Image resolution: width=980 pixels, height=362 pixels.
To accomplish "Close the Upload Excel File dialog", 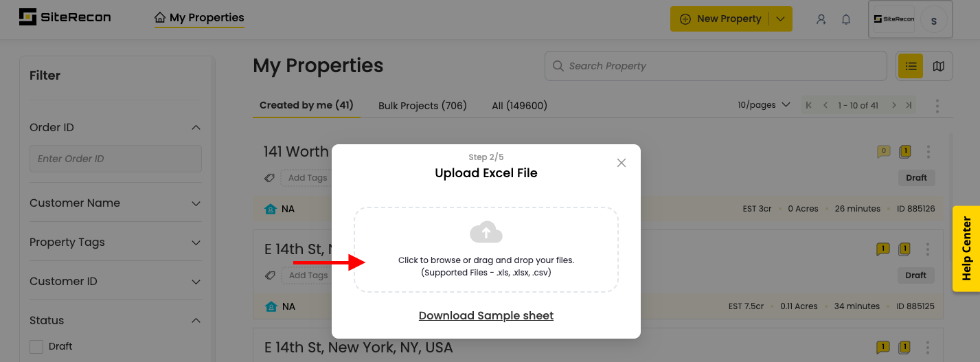I will click(x=622, y=163).
